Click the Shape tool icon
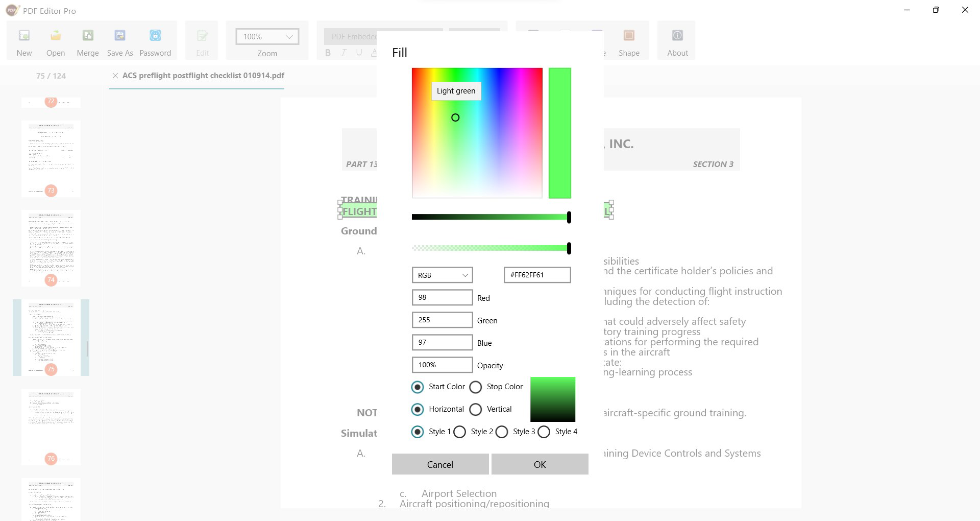 tap(629, 36)
